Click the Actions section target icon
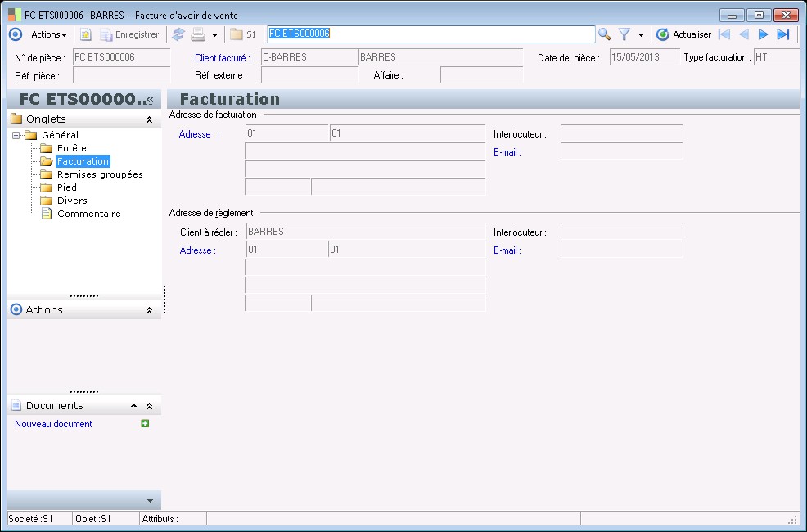The width and height of the screenshot is (807, 532). [16, 309]
